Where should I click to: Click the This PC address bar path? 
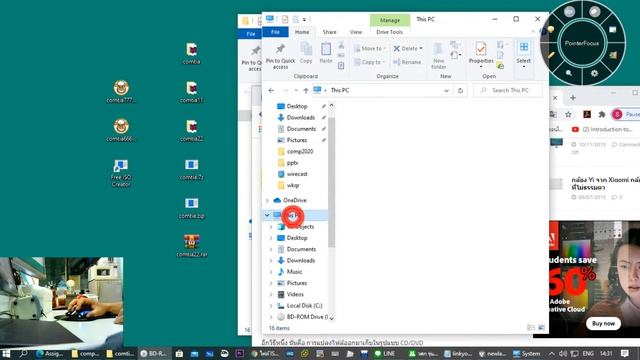[x=340, y=90]
